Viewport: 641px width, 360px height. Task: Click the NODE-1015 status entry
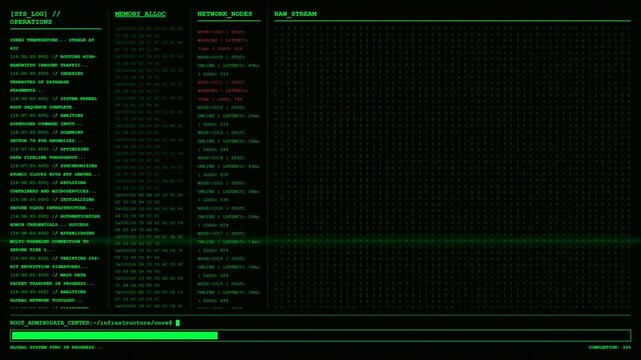(228, 191)
